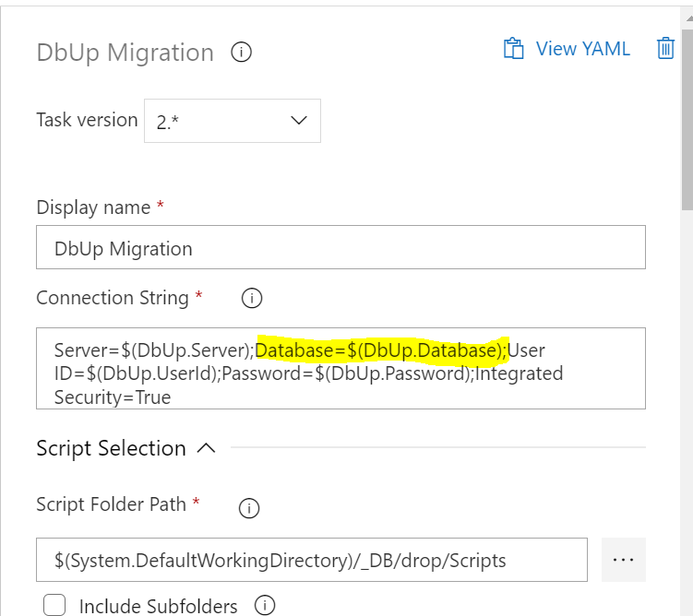The image size is (693, 616).
Task: Open the View YAML link
Action: click(582, 49)
